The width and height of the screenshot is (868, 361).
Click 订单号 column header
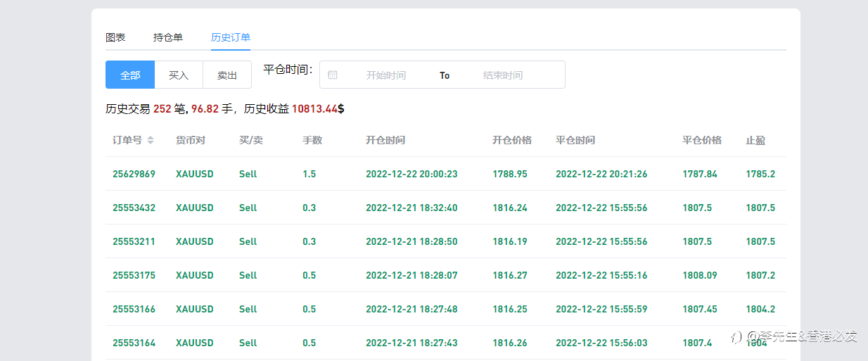(x=127, y=140)
